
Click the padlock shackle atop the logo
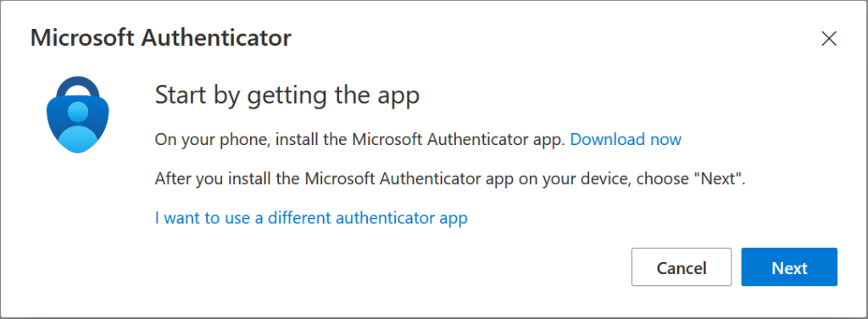pyautogui.click(x=77, y=86)
